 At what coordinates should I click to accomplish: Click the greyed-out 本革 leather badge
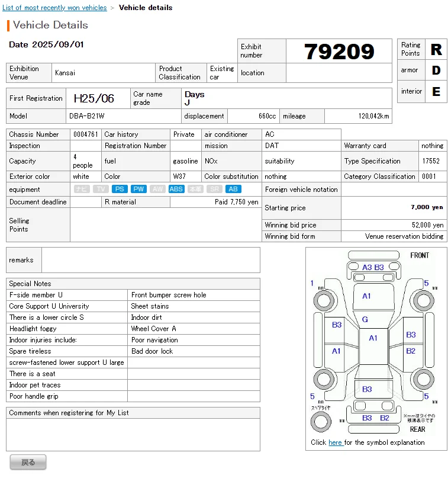pos(195,190)
